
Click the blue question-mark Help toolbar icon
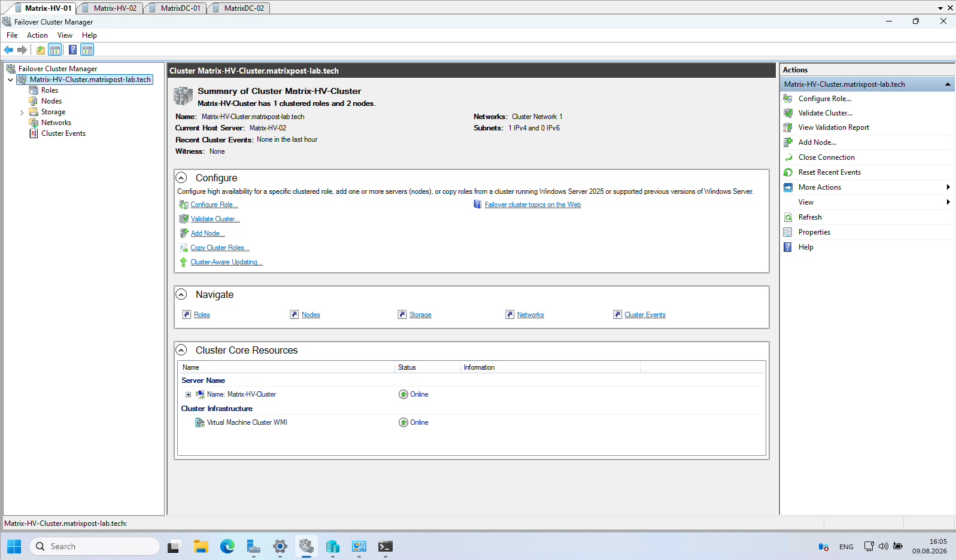[72, 50]
